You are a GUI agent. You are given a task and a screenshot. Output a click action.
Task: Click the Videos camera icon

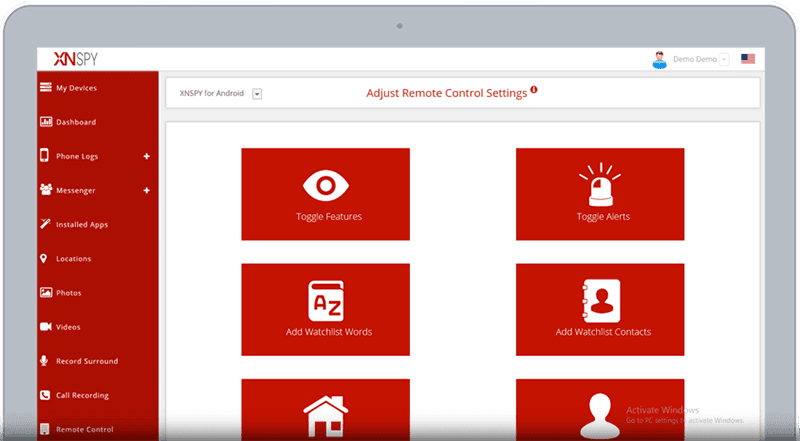pyautogui.click(x=46, y=327)
